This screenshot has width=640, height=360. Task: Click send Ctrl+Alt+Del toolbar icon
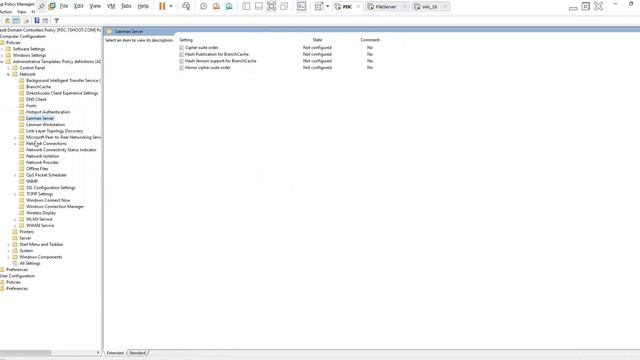[x=186, y=6]
